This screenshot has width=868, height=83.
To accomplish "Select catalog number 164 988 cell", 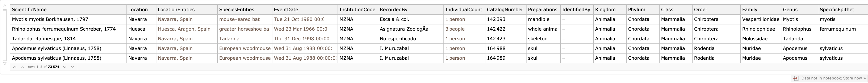I will (x=496, y=49).
